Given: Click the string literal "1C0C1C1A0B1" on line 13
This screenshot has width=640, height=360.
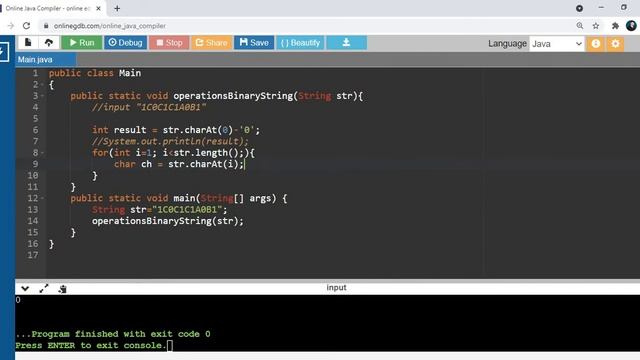Looking at the screenshot, I should pos(187,210).
